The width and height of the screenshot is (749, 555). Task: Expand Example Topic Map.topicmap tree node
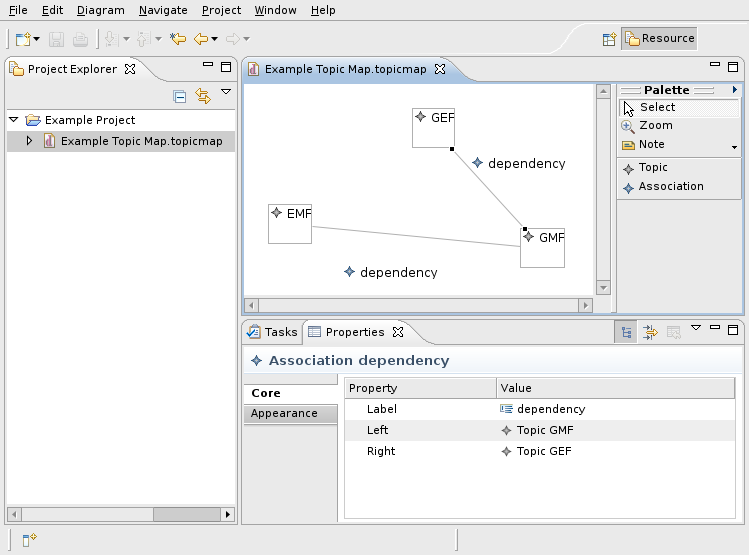pyautogui.click(x=29, y=141)
